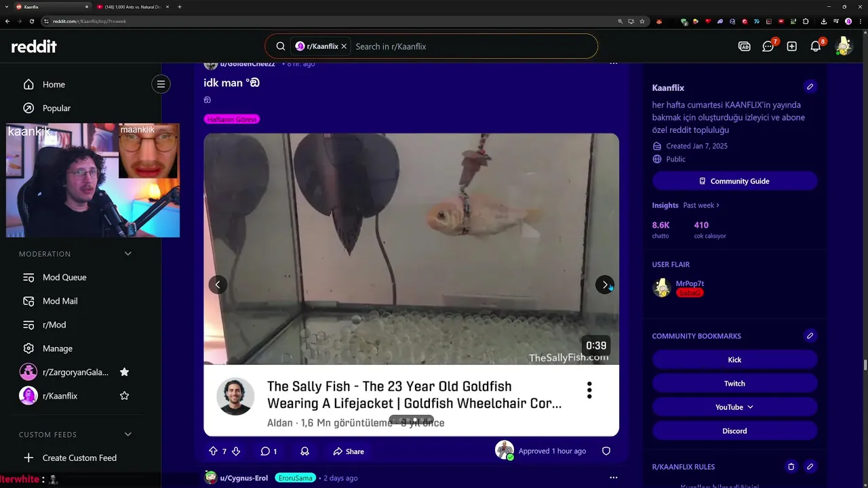Change the Insights Past week range
Image resolution: width=868 pixels, height=488 pixels.
click(701, 205)
